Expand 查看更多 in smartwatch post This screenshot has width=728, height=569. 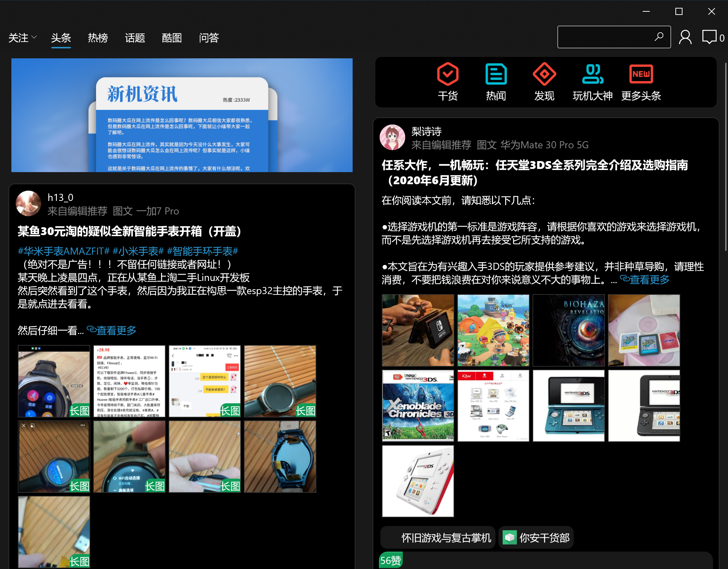pos(112,330)
